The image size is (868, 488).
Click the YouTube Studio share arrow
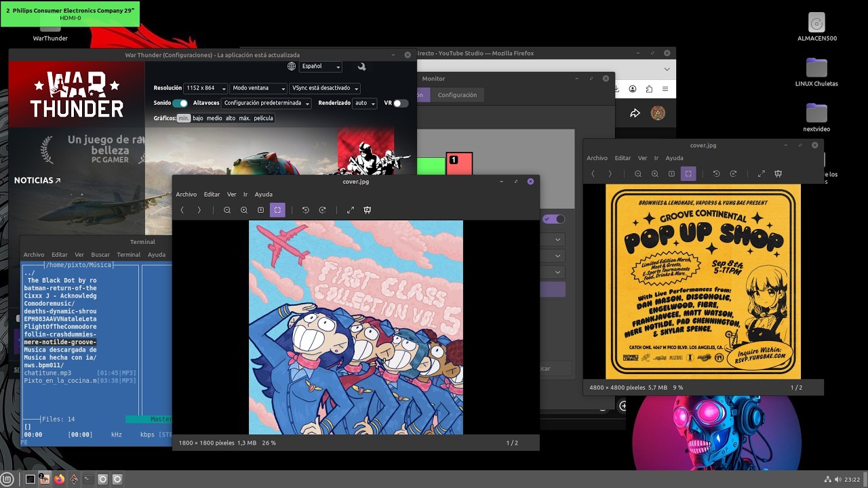pos(635,113)
